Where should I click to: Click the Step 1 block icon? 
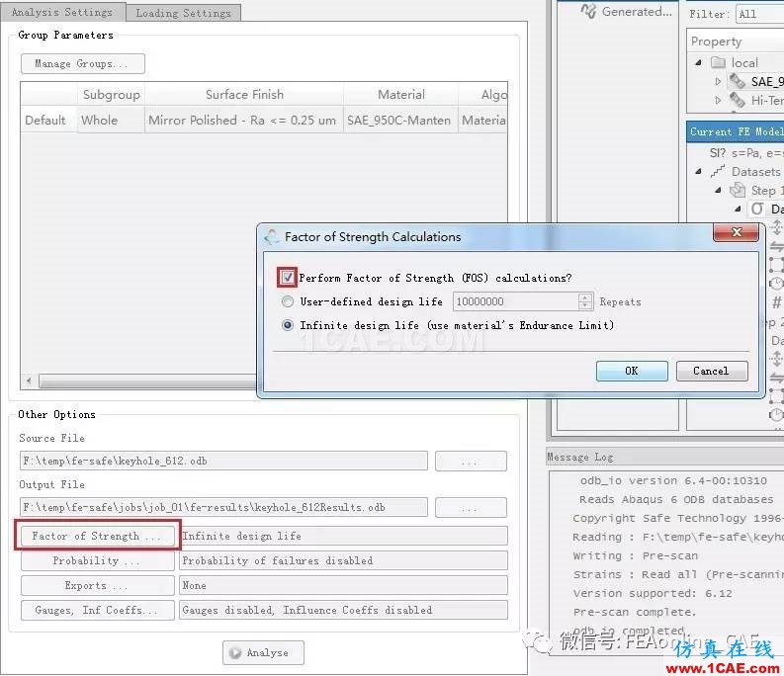738,190
